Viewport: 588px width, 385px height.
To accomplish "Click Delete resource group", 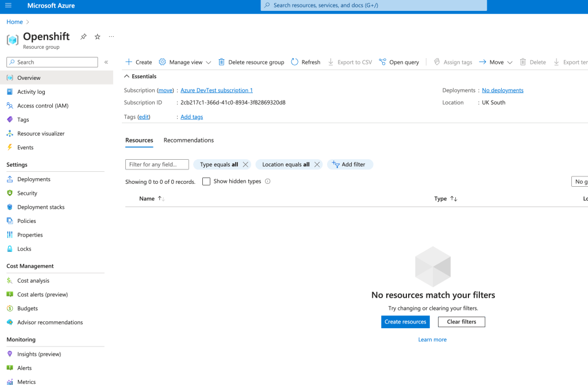I will click(251, 62).
